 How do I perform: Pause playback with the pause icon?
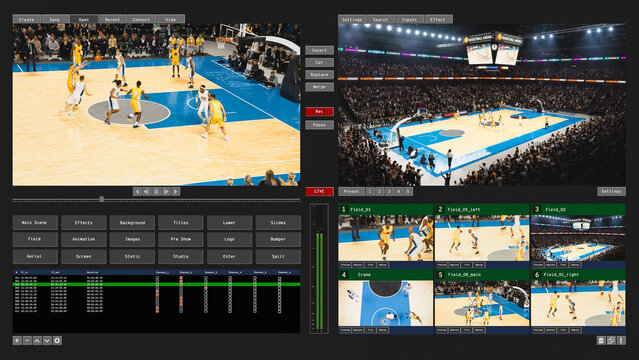coord(156,191)
